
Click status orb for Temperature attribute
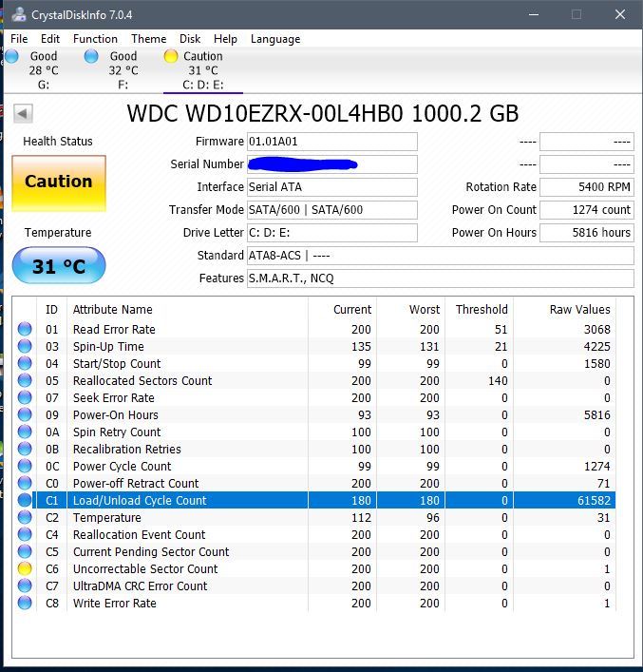click(x=25, y=518)
